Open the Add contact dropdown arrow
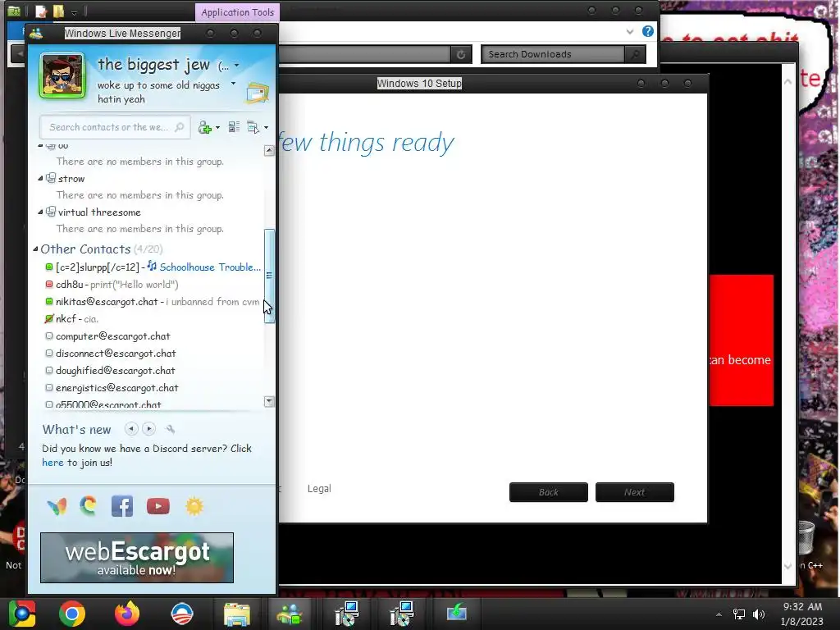This screenshot has height=630, width=840. click(x=217, y=128)
